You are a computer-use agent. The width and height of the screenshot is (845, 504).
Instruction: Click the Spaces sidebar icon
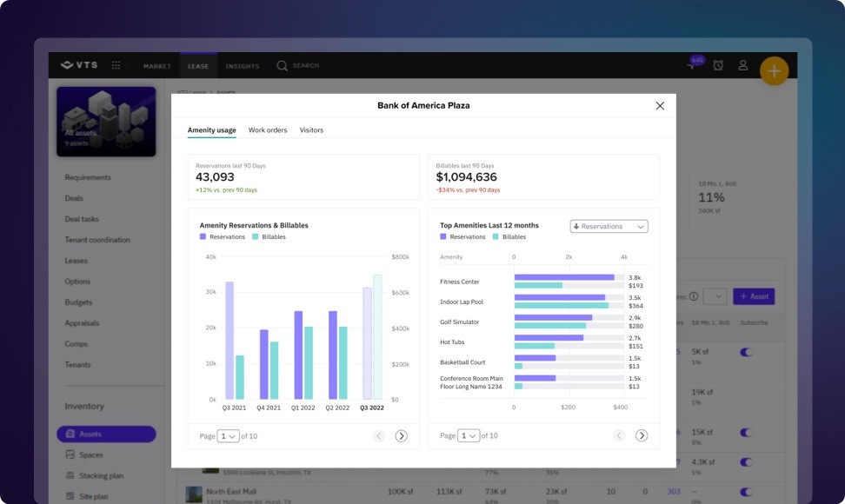(70, 454)
